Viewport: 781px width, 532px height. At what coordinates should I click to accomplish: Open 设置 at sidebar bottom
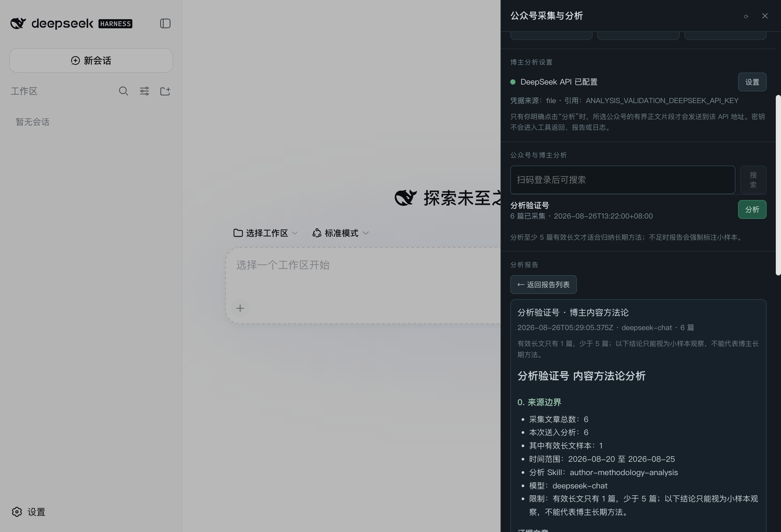pos(29,512)
